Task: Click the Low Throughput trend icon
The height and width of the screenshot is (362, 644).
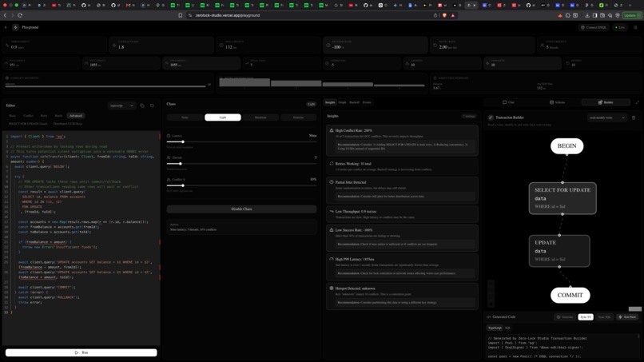Action: click(x=332, y=211)
